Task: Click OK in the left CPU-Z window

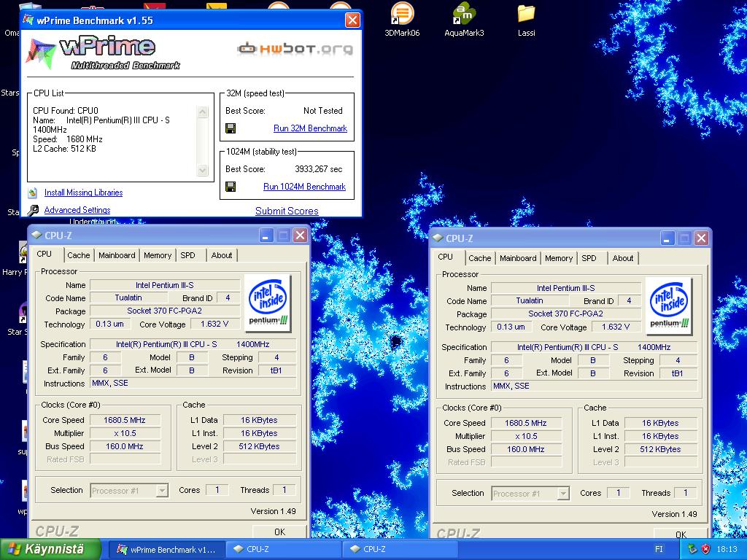Action: tap(279, 532)
